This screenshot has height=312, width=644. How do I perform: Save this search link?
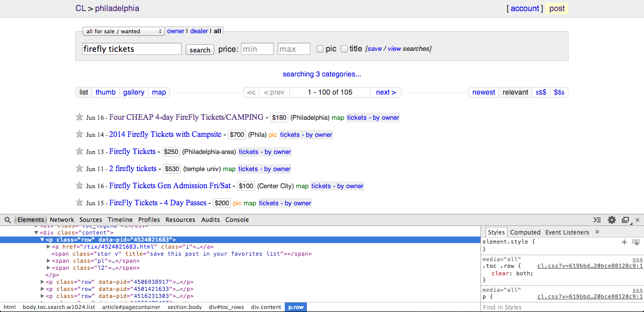click(374, 49)
